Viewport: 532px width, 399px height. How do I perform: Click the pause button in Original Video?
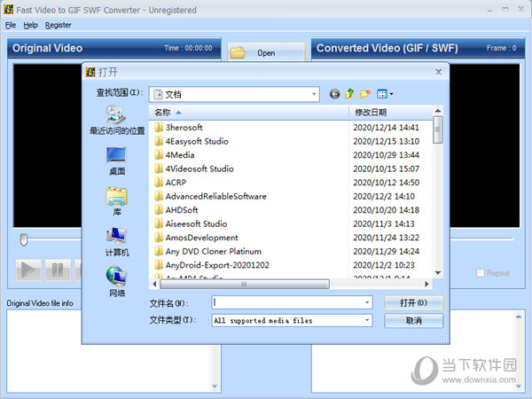pos(58,270)
